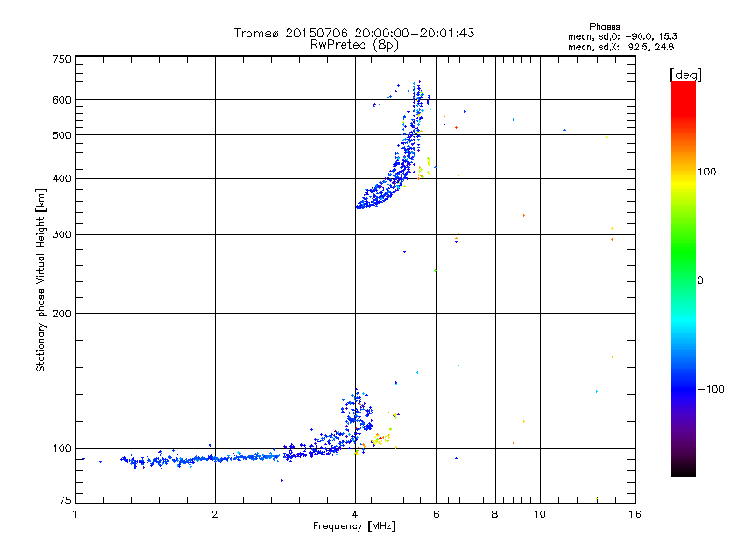Click the y-axis label '300'
Viewport: 747px width, 560px height.
(x=62, y=235)
